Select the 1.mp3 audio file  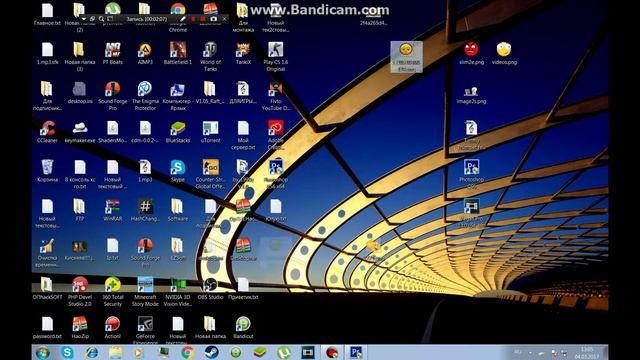tap(145, 171)
